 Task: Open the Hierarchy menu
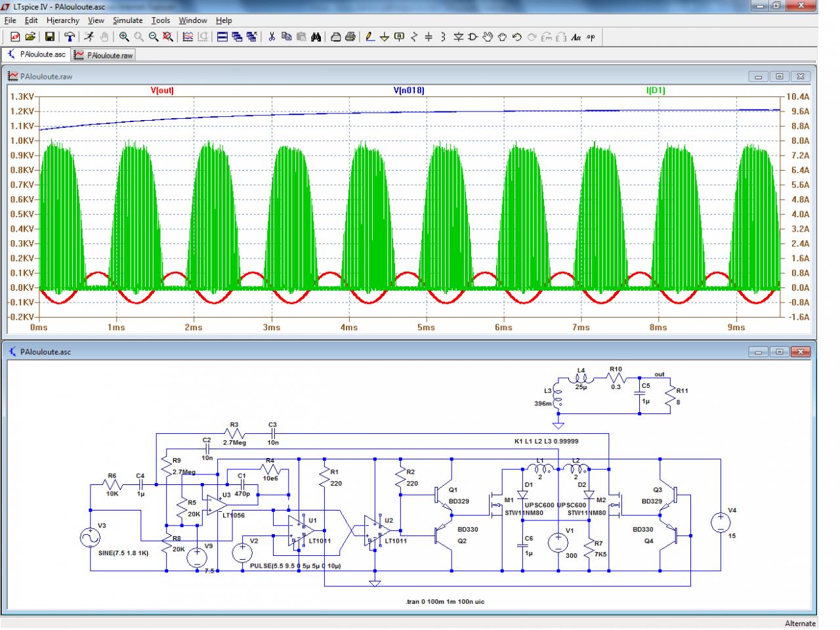click(63, 20)
